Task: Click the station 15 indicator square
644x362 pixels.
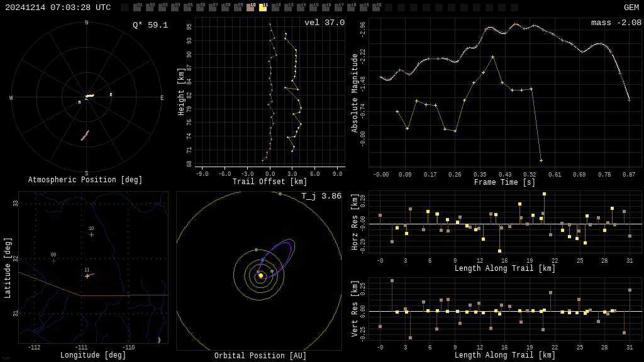Action: click(x=313, y=8)
